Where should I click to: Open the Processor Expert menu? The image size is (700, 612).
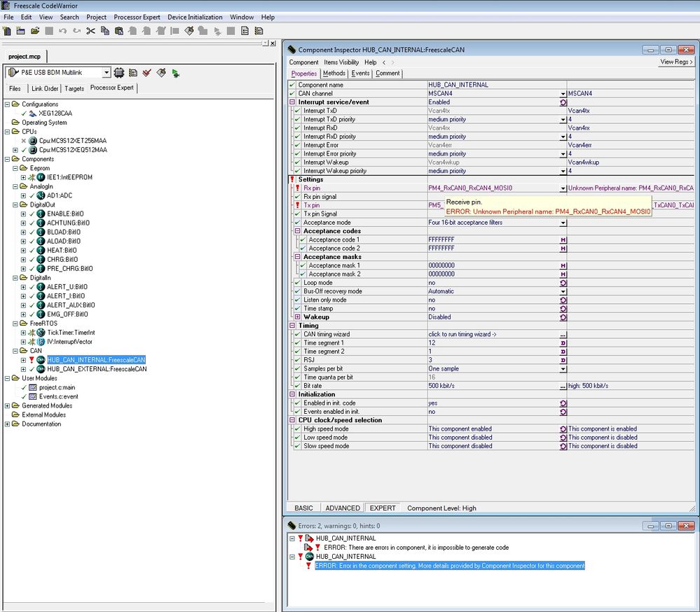tap(137, 17)
